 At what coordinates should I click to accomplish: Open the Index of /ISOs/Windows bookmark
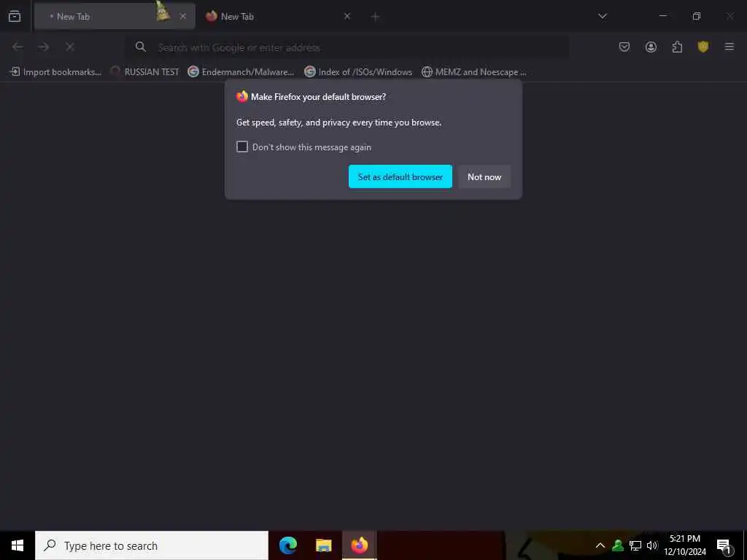pyautogui.click(x=358, y=72)
